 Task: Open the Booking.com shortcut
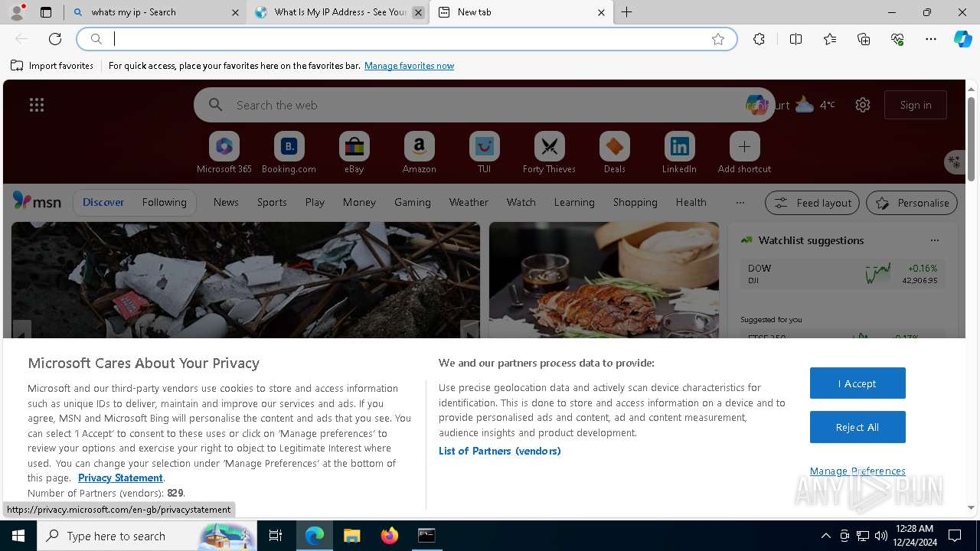[289, 152]
